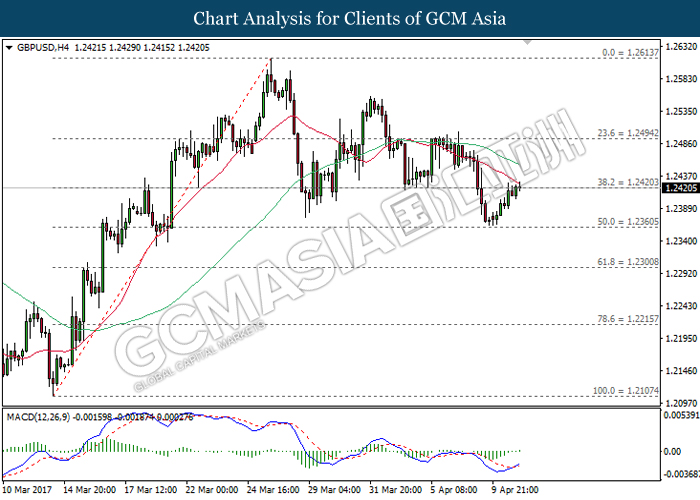
Task: Click the 22 Mar 00:00 time label
Action: [x=212, y=490]
